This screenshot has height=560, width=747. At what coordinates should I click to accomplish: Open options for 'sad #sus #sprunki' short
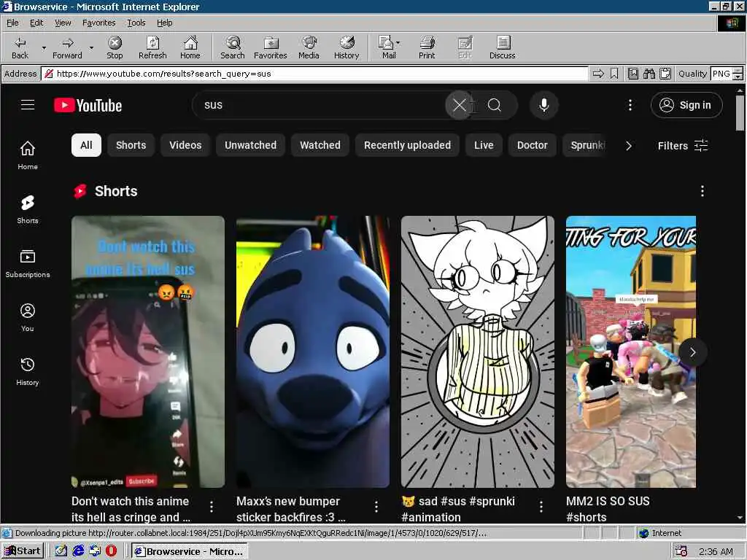[x=541, y=506]
